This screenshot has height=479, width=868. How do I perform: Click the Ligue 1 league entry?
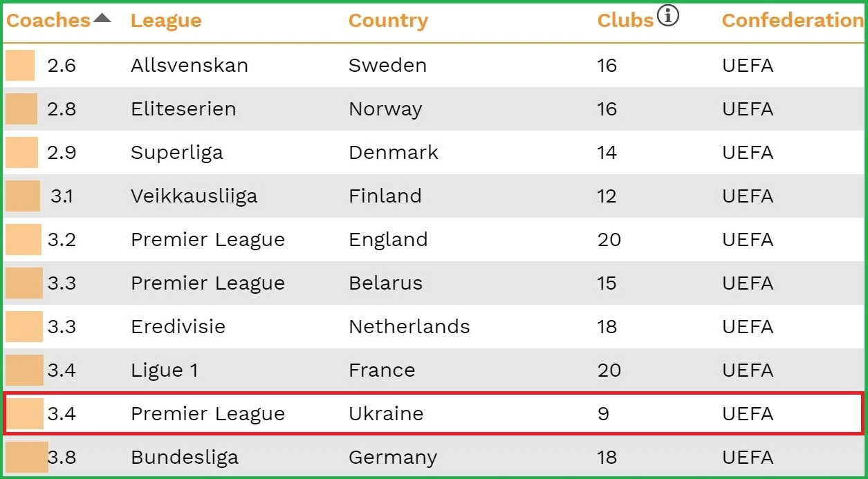pos(165,370)
